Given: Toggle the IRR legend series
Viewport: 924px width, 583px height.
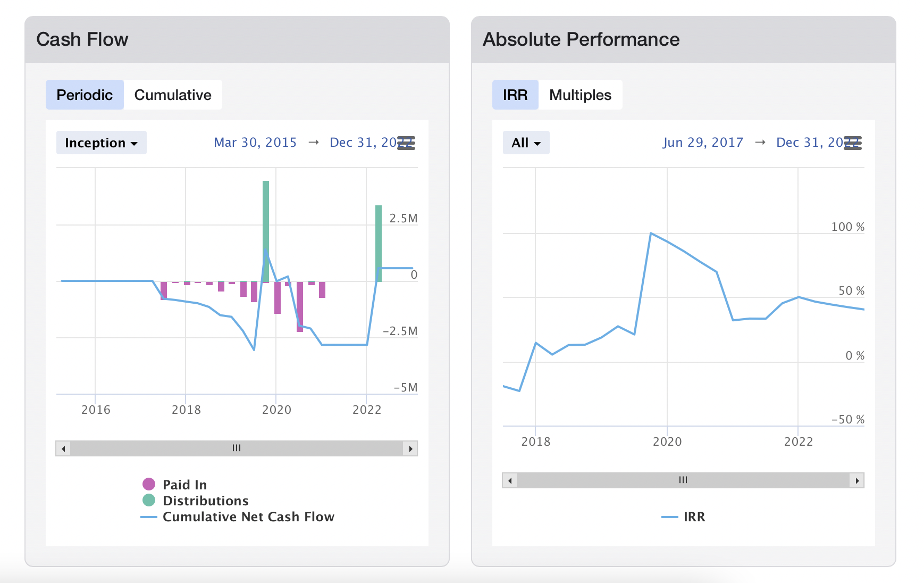Looking at the screenshot, I should 683,517.
